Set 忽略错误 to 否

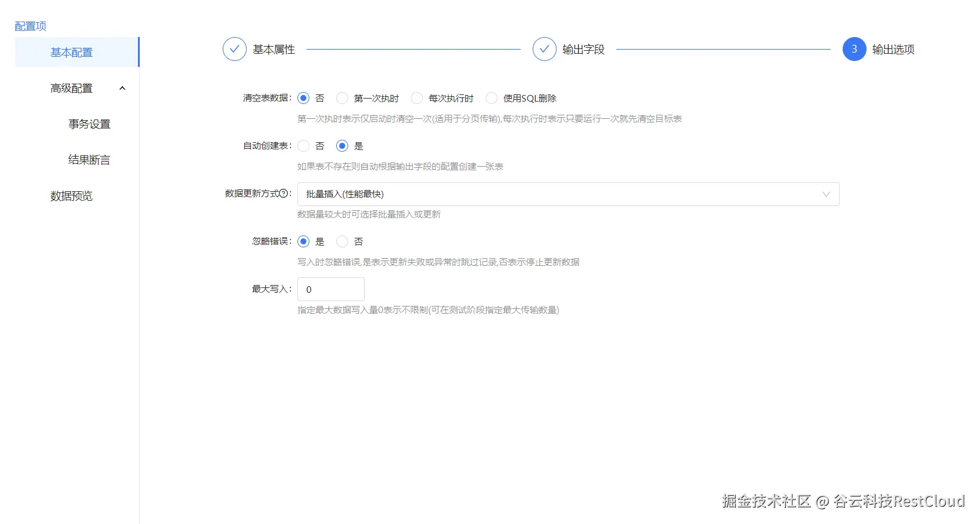tap(342, 241)
